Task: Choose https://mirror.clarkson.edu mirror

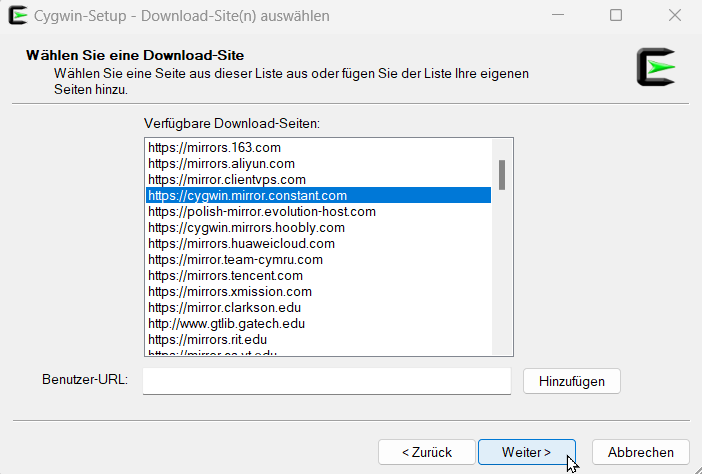Action: pyautogui.click(x=224, y=307)
